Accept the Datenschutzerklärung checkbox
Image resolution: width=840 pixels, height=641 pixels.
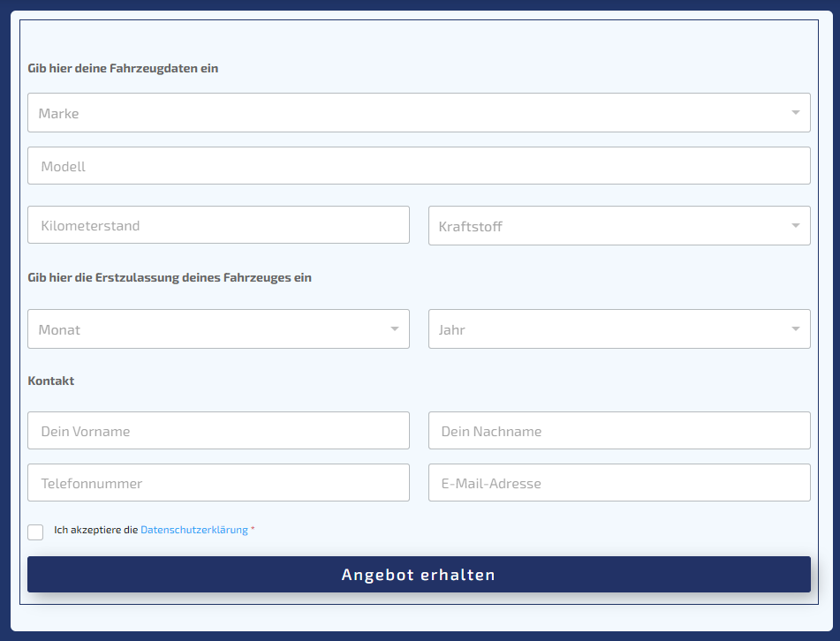click(35, 532)
